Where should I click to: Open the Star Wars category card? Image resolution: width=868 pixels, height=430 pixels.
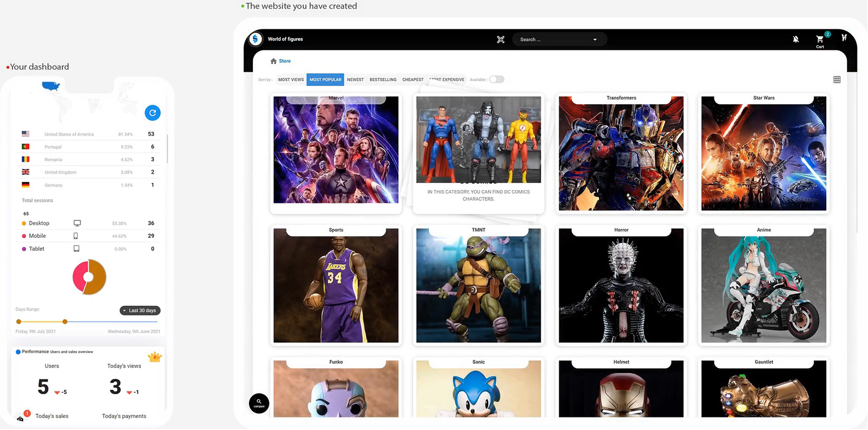(x=764, y=154)
